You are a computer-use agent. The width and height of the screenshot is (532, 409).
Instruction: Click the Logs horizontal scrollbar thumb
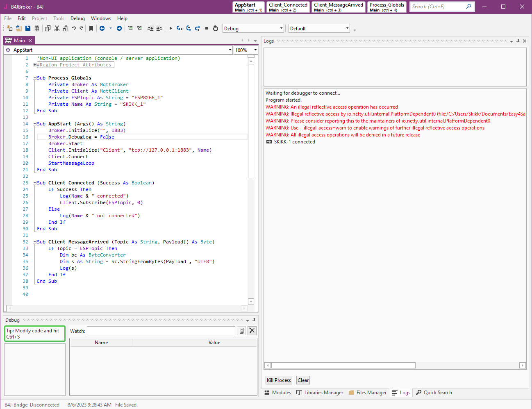click(343, 365)
